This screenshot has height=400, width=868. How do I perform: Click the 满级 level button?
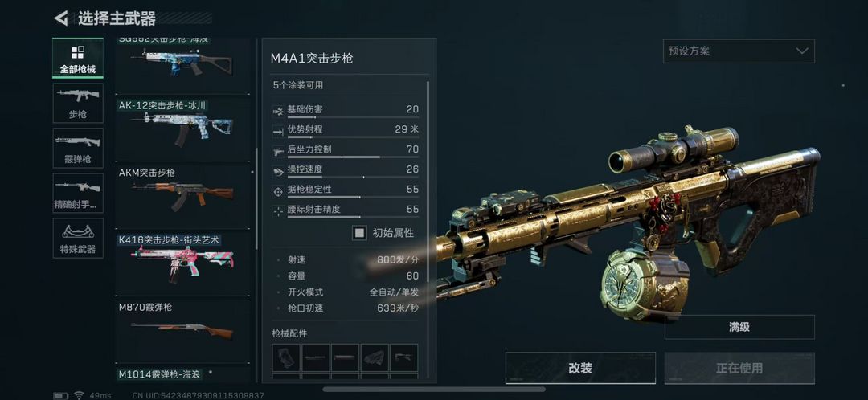coord(739,327)
